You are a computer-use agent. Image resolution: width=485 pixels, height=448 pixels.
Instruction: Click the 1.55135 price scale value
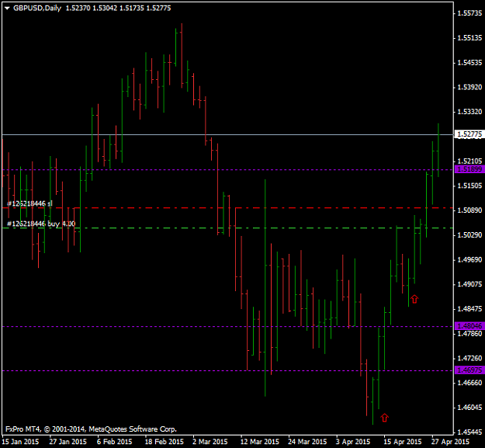[469, 38]
